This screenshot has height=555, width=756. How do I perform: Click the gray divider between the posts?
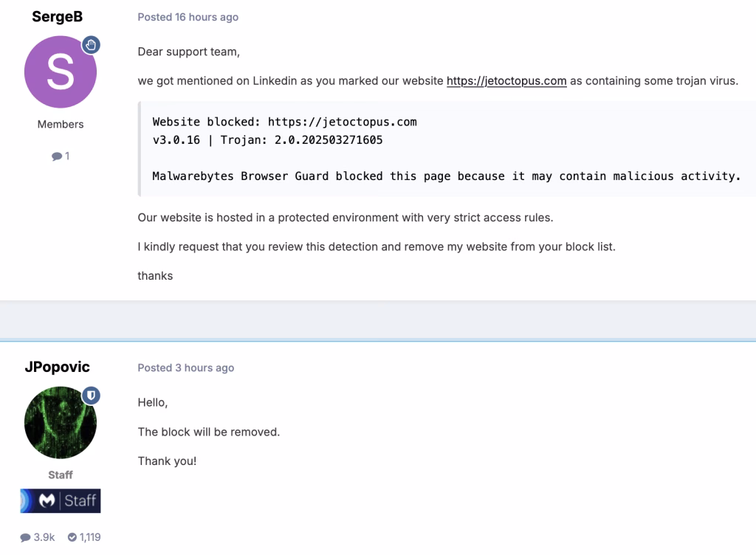pos(378,320)
